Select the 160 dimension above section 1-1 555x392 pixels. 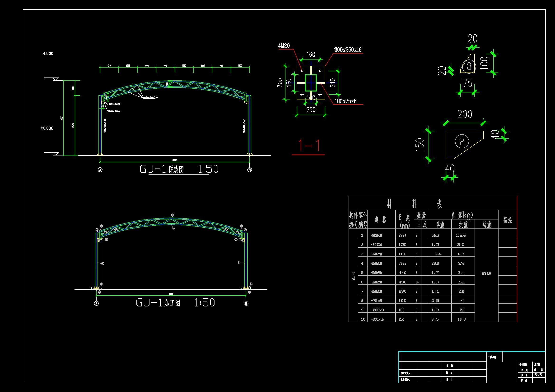pyautogui.click(x=311, y=55)
